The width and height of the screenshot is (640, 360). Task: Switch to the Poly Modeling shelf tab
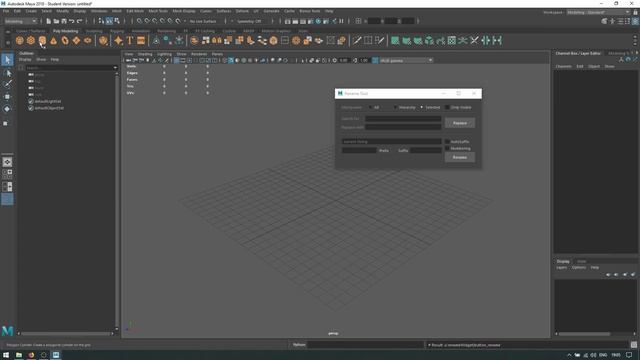pyautogui.click(x=65, y=31)
